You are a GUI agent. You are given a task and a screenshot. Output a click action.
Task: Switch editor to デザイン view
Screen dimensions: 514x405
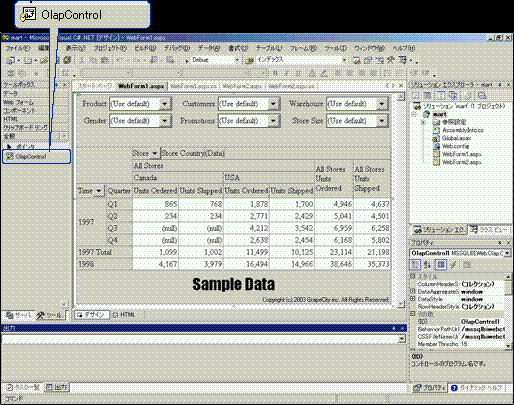pyautogui.click(x=92, y=315)
